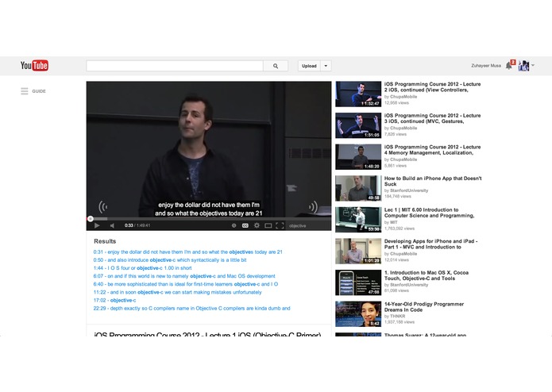Open the 'iPhone App that Doesn't Suck' thumbnail
552x392 pixels.
tap(358, 188)
